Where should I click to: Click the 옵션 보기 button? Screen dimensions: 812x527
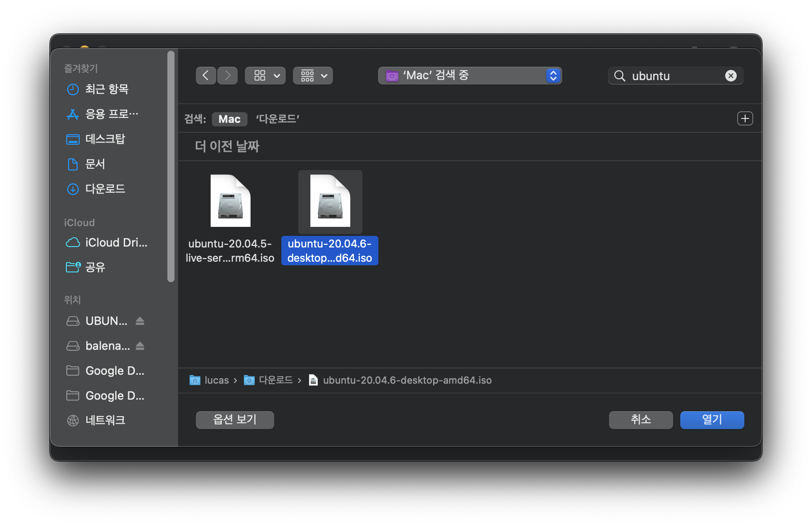tap(235, 420)
